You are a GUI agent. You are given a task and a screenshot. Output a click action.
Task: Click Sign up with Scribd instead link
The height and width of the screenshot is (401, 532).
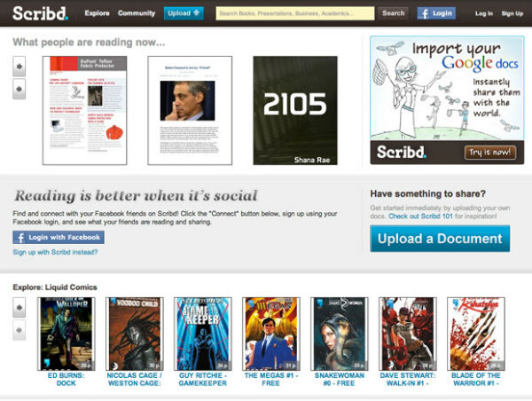point(55,253)
